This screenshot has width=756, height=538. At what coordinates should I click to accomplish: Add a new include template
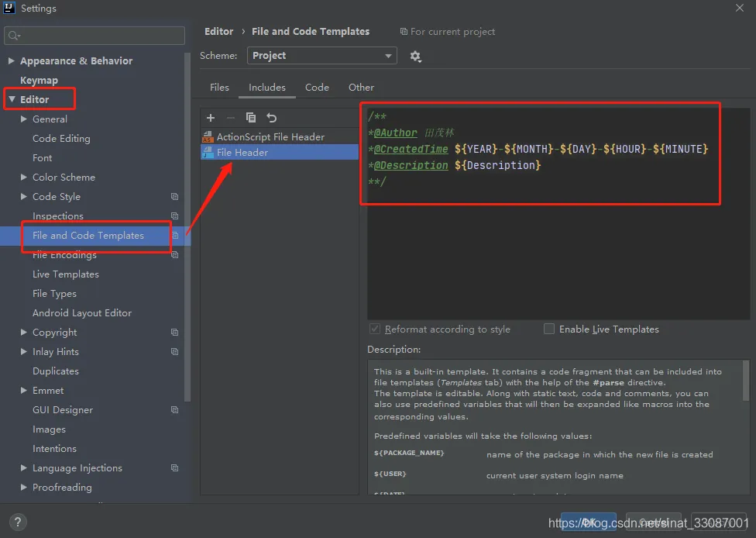[211, 118]
